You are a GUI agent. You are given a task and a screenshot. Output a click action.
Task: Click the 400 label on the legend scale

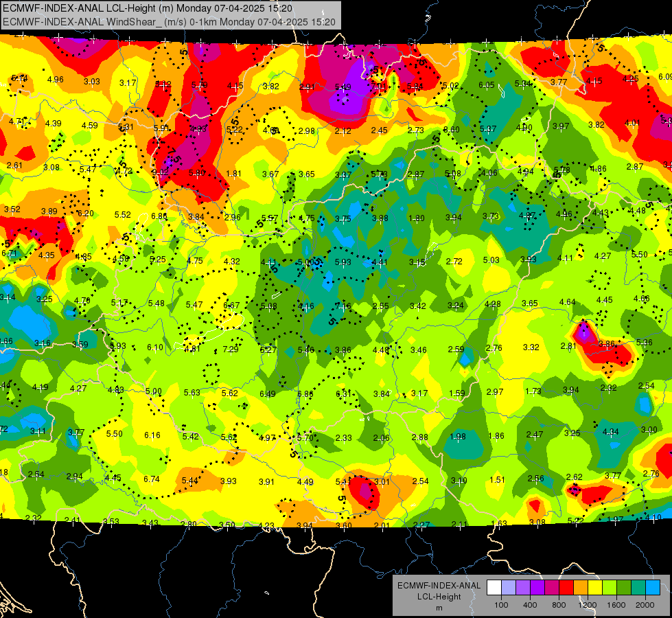530,605
